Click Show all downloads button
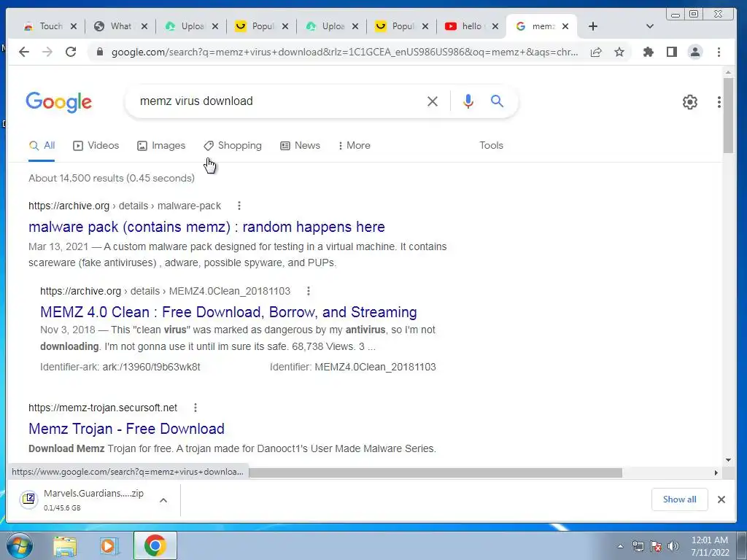 pos(679,499)
